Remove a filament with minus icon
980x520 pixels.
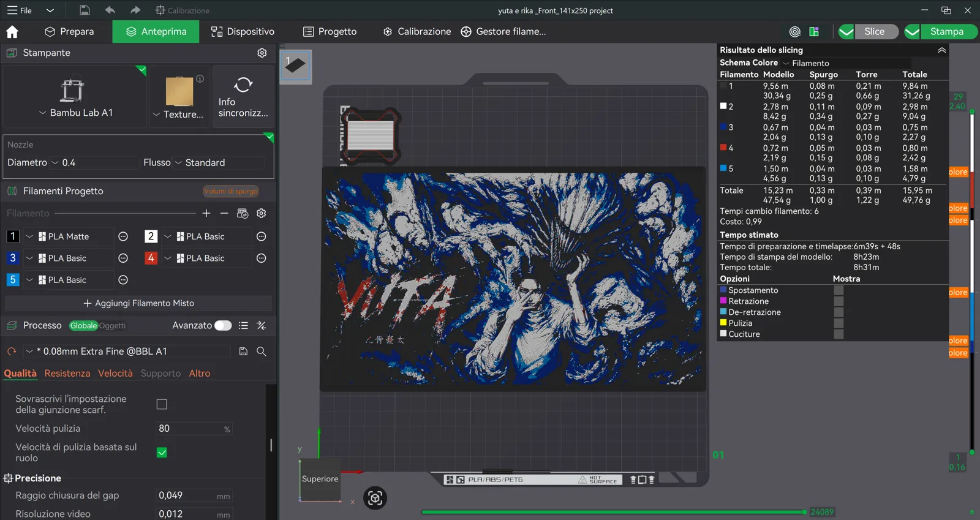click(x=224, y=213)
